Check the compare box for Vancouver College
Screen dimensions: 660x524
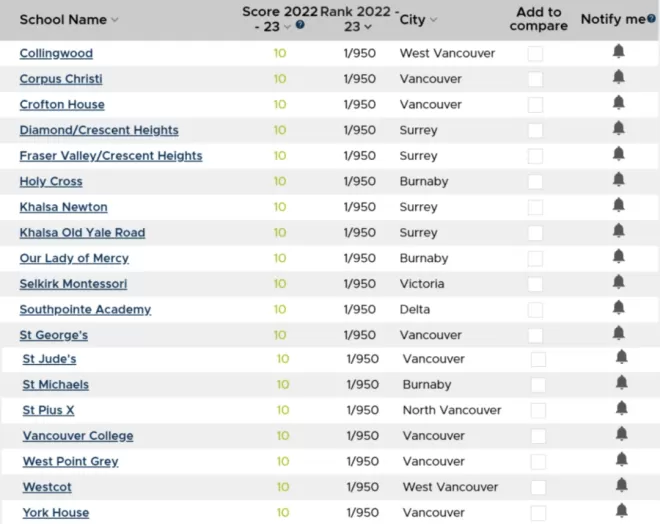point(538,436)
